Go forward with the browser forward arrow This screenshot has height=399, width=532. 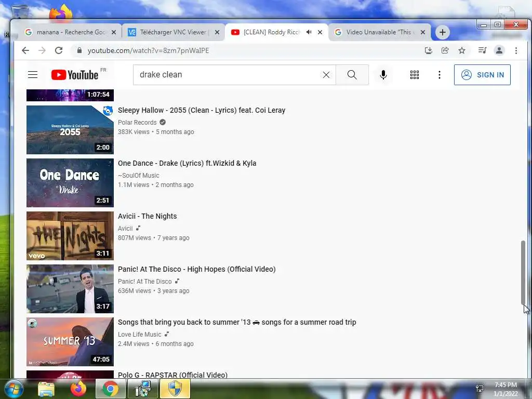tap(42, 50)
